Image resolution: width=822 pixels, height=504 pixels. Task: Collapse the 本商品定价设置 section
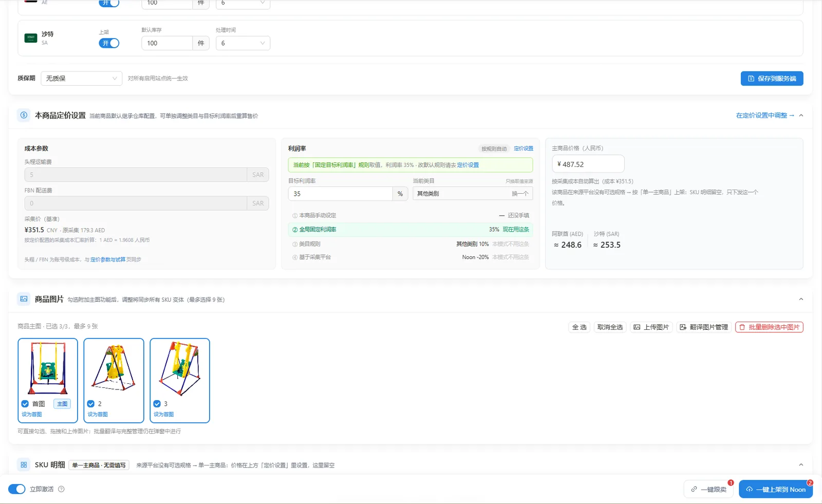pos(801,116)
